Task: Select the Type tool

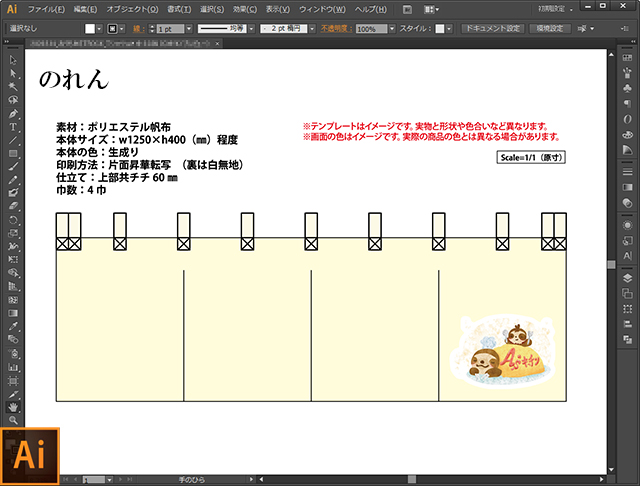Action: point(13,127)
